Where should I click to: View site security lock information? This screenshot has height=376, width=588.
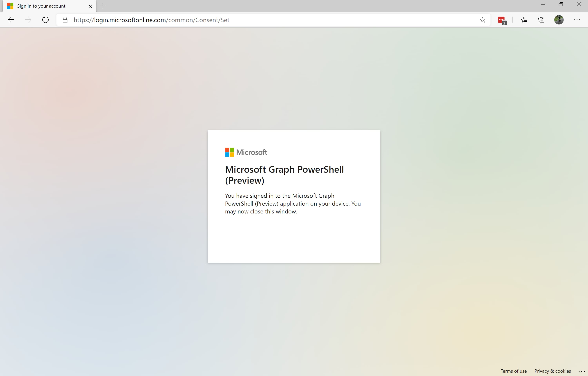point(65,20)
